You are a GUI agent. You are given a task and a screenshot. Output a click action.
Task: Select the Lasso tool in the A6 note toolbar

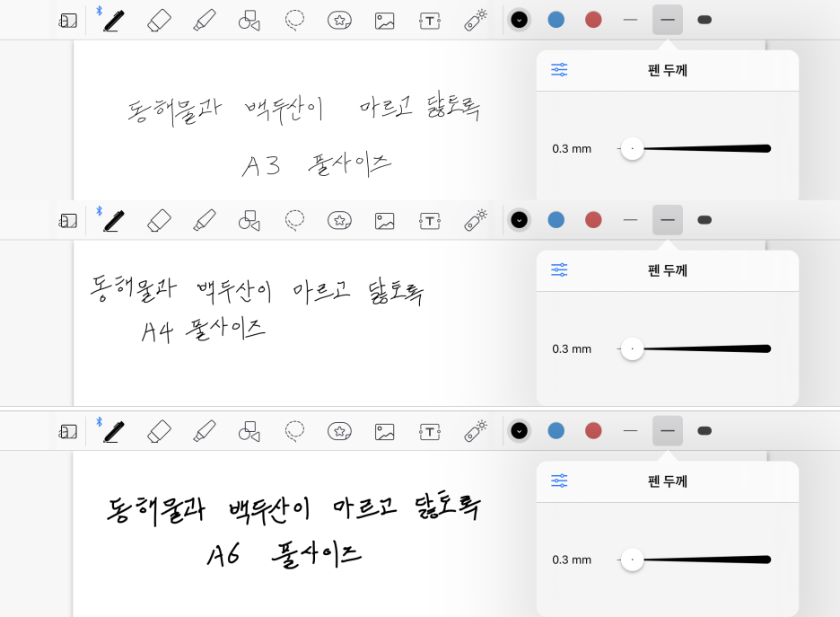tap(294, 431)
